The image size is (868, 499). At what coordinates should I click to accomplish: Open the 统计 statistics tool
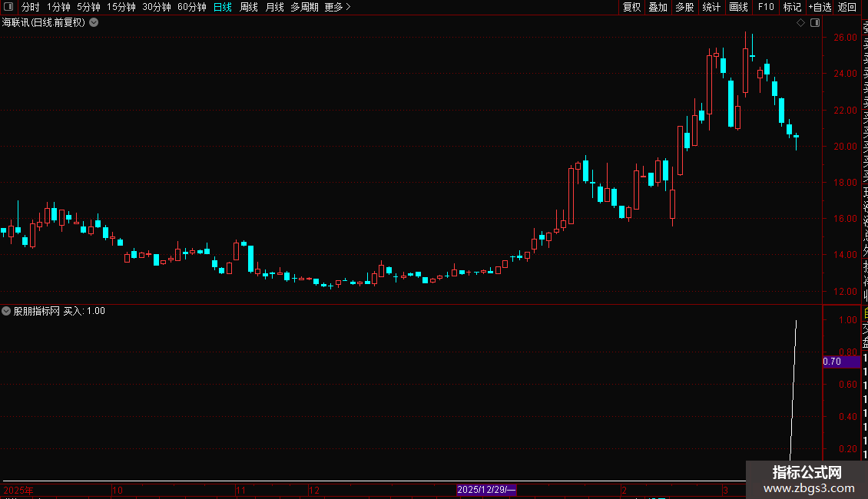[711, 7]
